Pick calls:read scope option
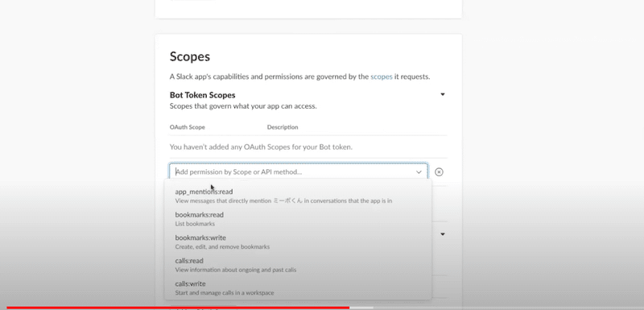Viewport: 644px width, 310px height. pos(298,265)
